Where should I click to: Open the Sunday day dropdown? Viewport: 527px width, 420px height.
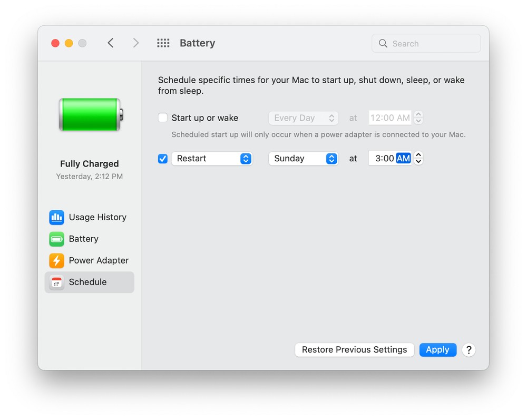coord(303,159)
